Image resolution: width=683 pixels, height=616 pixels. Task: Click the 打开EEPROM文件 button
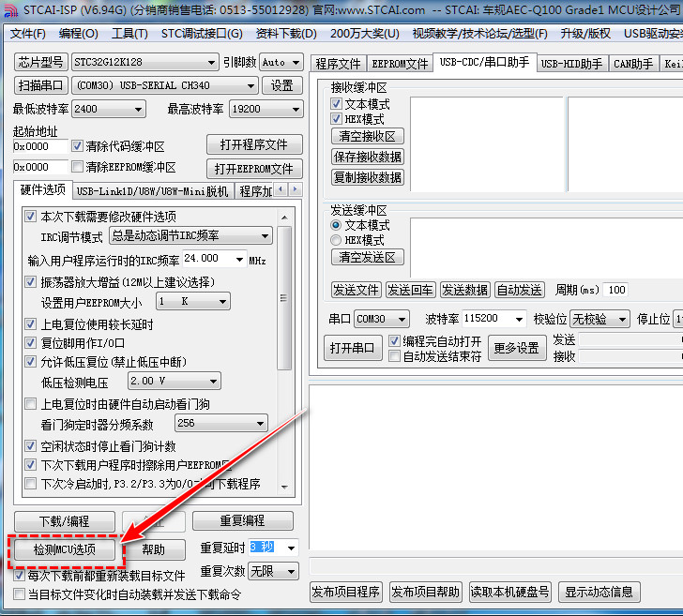pos(254,169)
